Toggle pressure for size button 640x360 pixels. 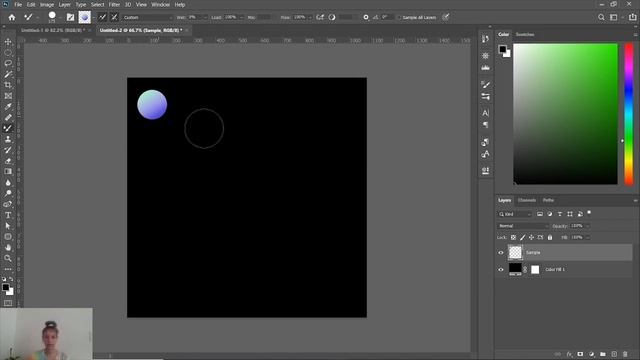pyautogui.click(x=446, y=17)
